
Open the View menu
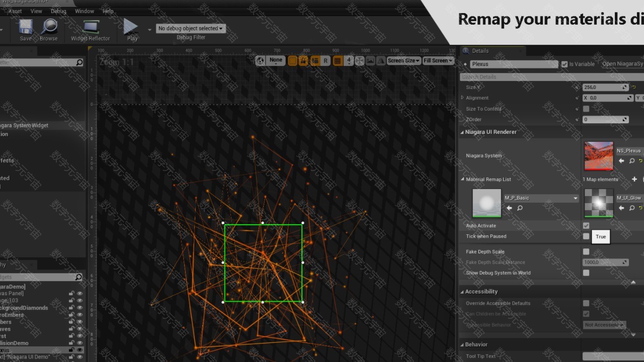36,11
